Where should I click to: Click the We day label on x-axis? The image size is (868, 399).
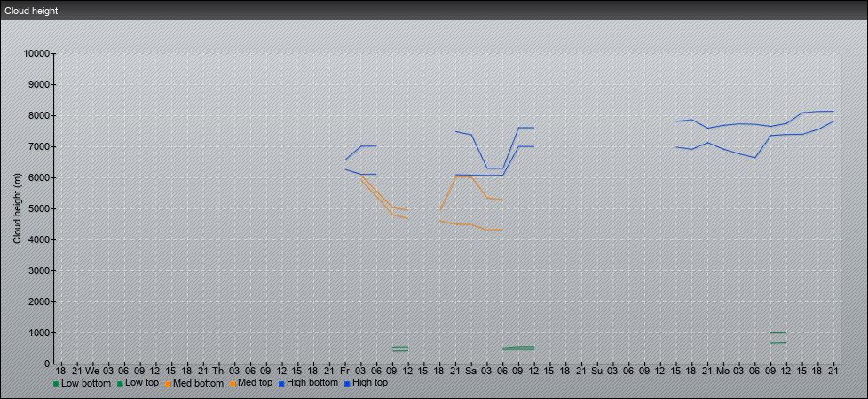click(x=92, y=371)
